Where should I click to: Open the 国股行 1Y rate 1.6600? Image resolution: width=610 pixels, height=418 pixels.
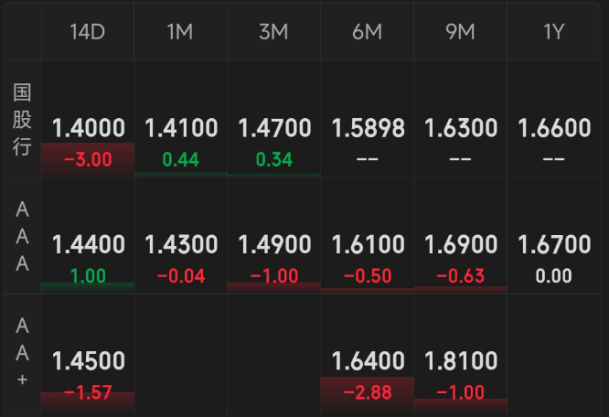(554, 129)
